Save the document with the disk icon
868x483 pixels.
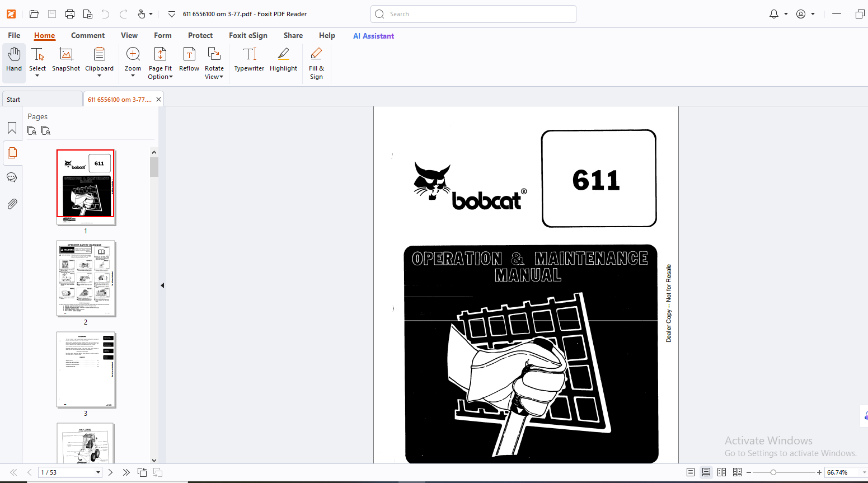[52, 14]
